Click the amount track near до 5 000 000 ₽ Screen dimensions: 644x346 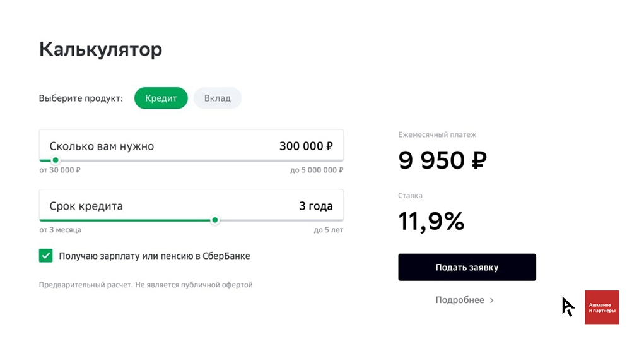pos(329,160)
